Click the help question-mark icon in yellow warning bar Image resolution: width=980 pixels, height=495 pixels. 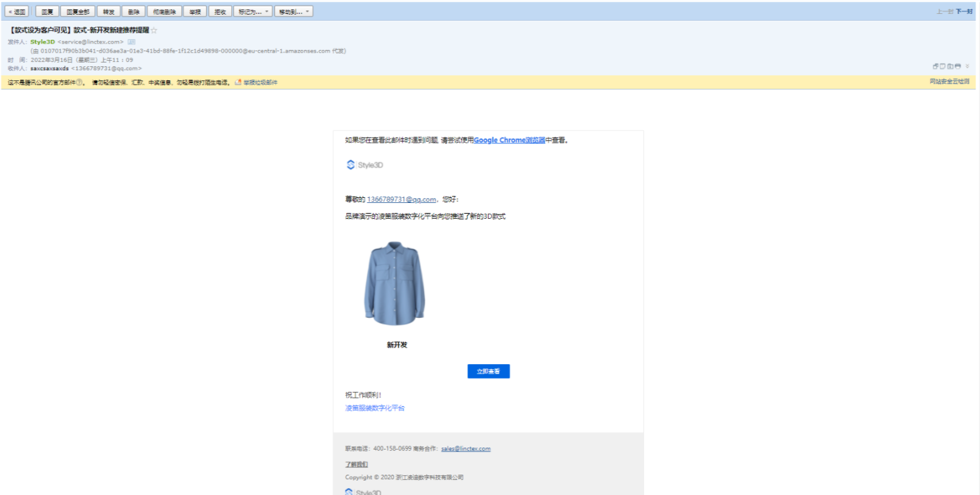(x=80, y=83)
